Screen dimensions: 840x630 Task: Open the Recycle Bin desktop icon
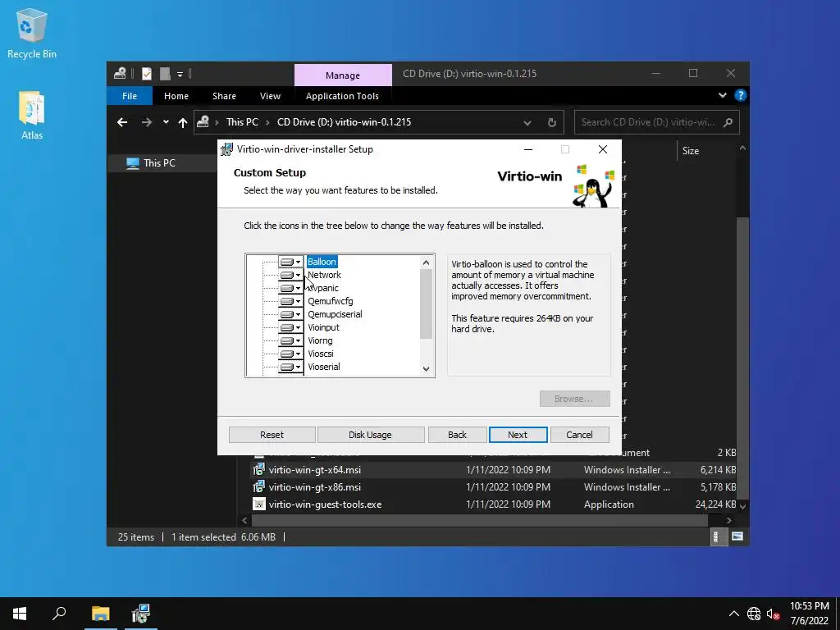pyautogui.click(x=32, y=33)
